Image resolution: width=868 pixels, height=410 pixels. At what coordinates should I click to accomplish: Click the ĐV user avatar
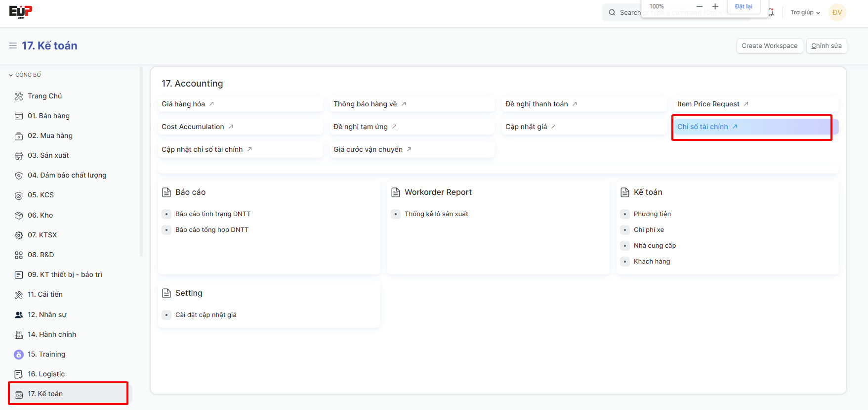coord(837,12)
